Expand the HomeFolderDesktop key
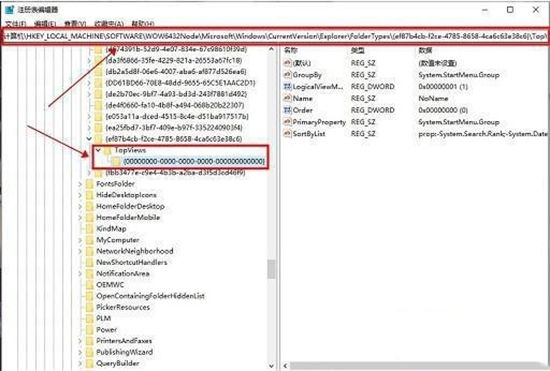The height and width of the screenshot is (371, 550). pos(80,206)
